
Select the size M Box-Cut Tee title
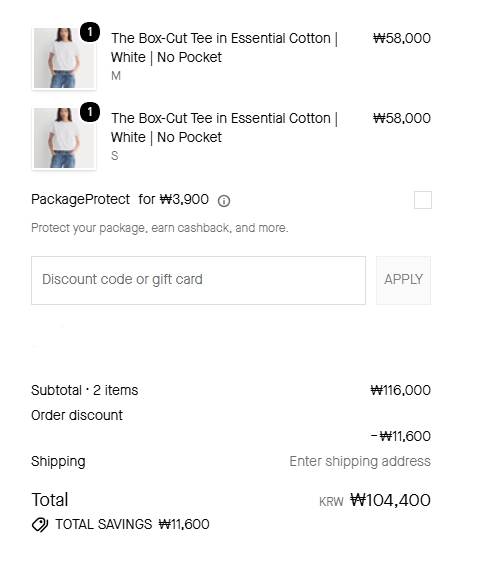click(x=224, y=48)
